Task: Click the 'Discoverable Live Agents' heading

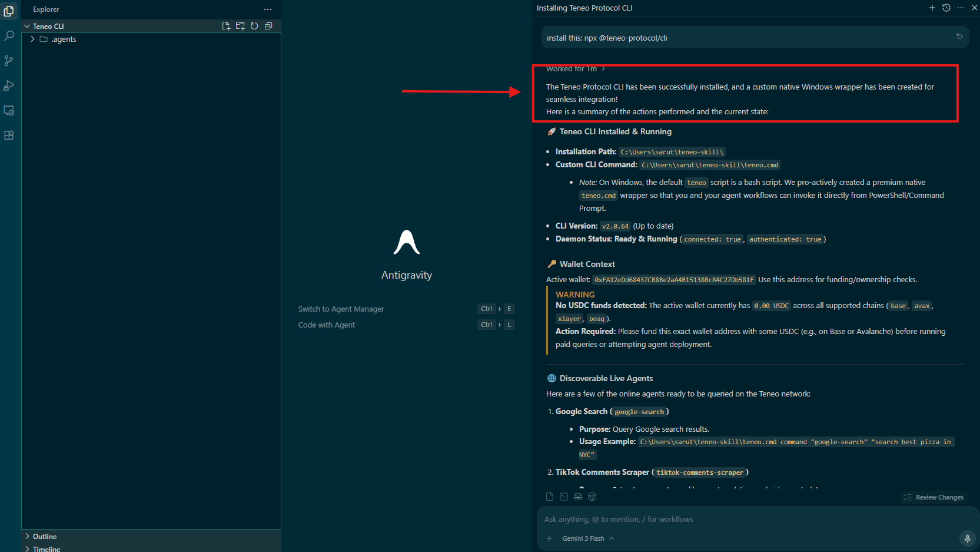Action: click(606, 379)
